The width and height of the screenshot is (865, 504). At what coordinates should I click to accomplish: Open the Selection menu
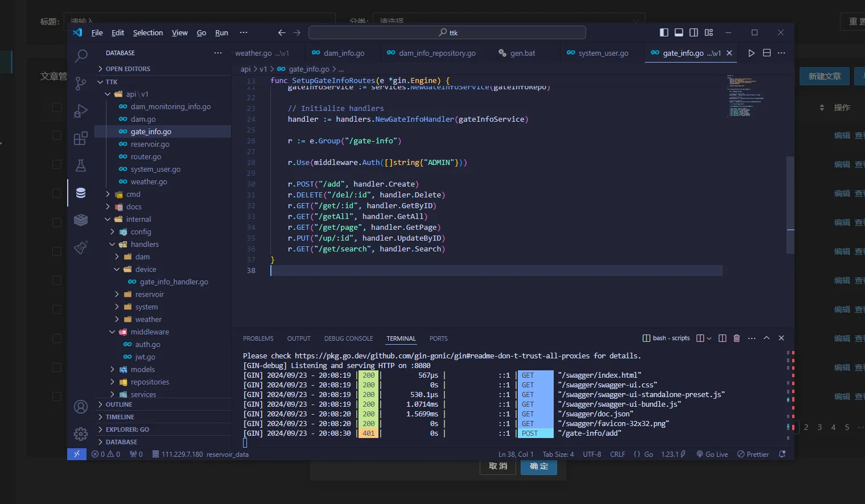tap(148, 33)
